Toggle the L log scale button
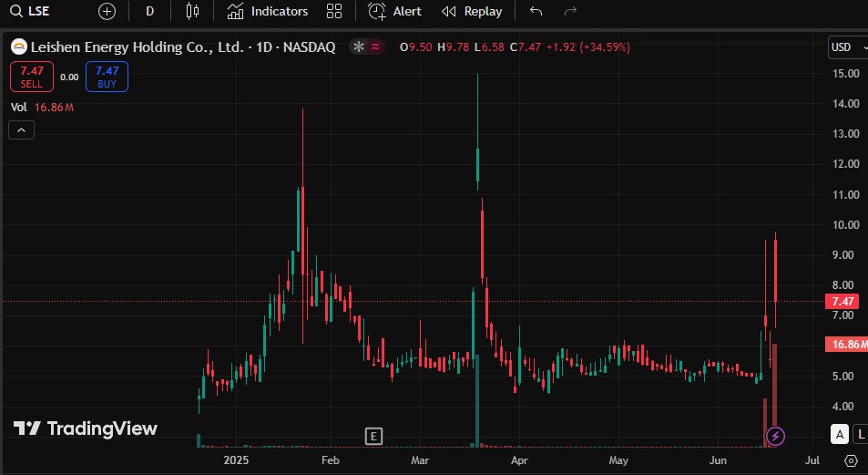The width and height of the screenshot is (868, 475). [861, 435]
